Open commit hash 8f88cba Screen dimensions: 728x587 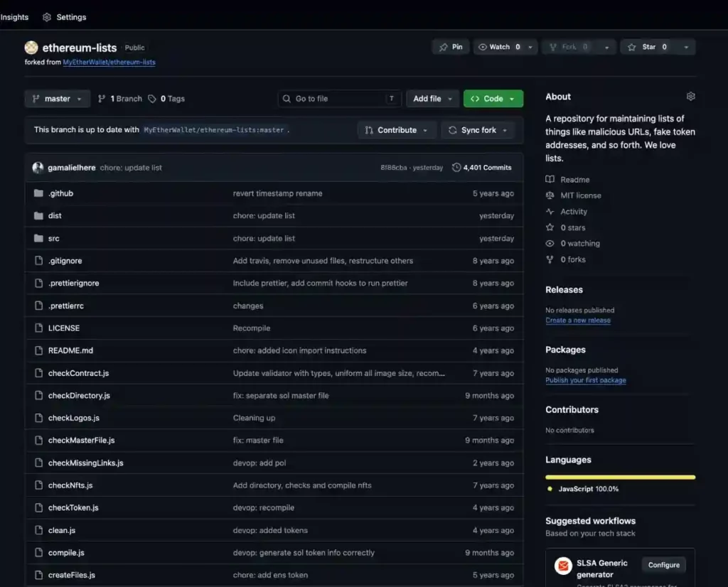394,168
